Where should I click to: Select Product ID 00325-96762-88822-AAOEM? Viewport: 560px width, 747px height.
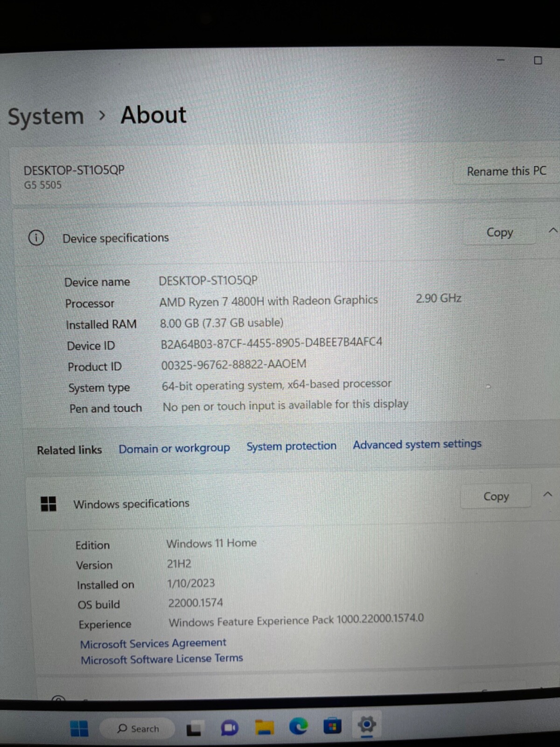click(x=234, y=364)
